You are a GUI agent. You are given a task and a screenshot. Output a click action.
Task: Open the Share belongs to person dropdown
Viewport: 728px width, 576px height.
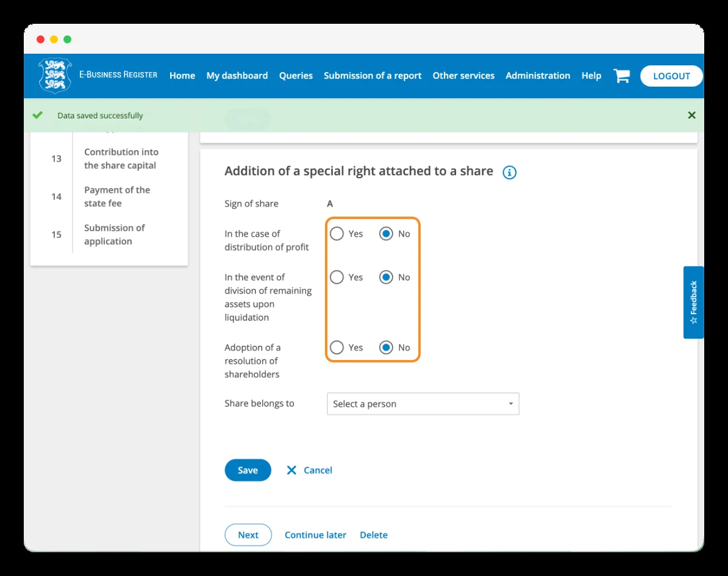423,404
